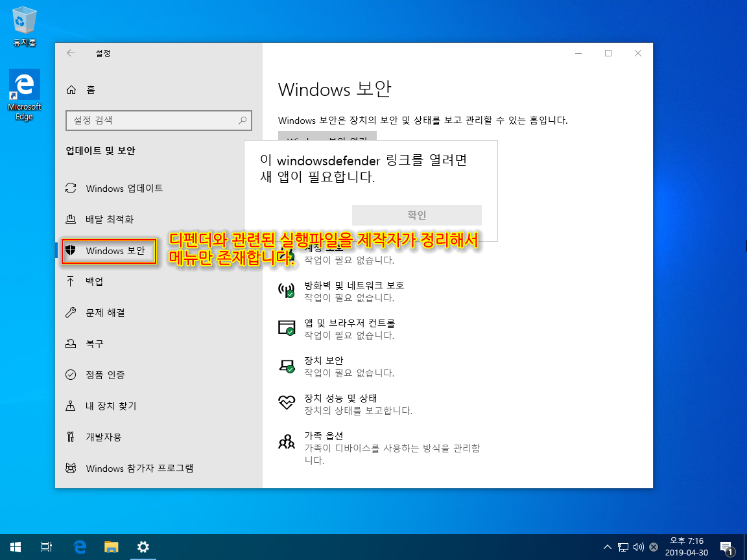The image size is (747, 560).
Task: Open Windows 참가자 프로그램 section
Action: point(159,468)
